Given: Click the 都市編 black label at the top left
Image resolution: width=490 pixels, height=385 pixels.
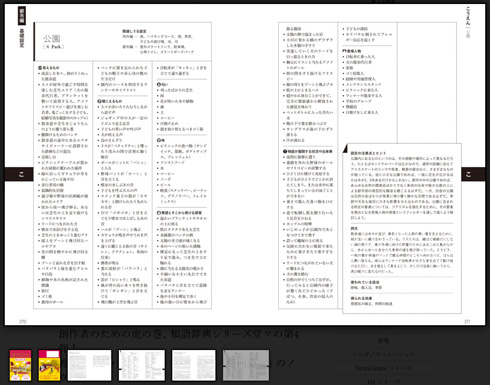Looking at the screenshot, I should [22, 16].
